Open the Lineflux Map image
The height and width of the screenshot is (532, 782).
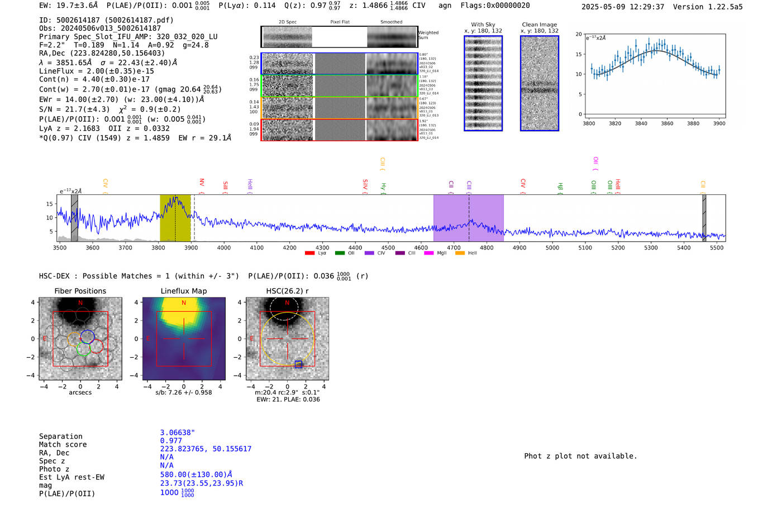pyautogui.click(x=184, y=339)
